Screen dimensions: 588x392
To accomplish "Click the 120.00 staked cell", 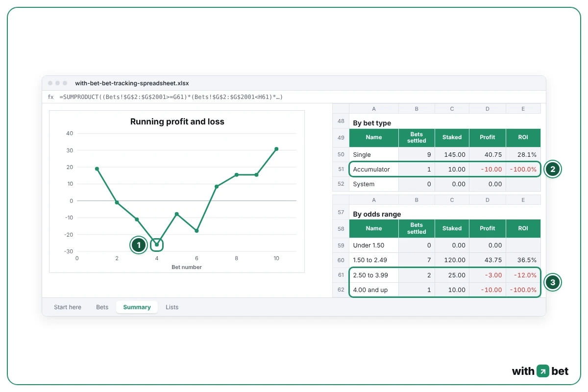I will (452, 260).
